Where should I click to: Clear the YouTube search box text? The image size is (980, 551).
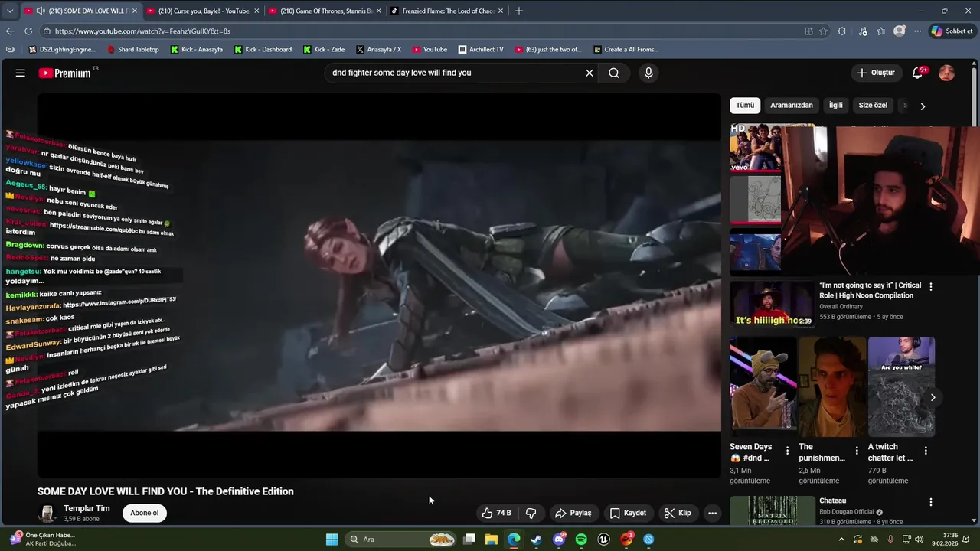(x=590, y=73)
